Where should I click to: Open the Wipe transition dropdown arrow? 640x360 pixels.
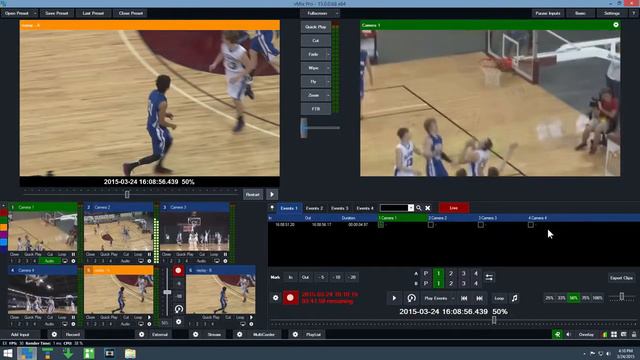[328, 68]
